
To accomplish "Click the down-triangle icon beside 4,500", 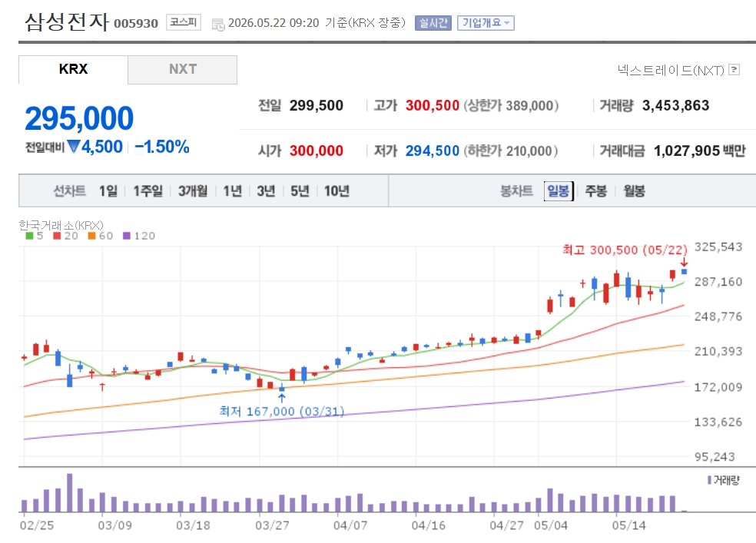I will (x=73, y=146).
